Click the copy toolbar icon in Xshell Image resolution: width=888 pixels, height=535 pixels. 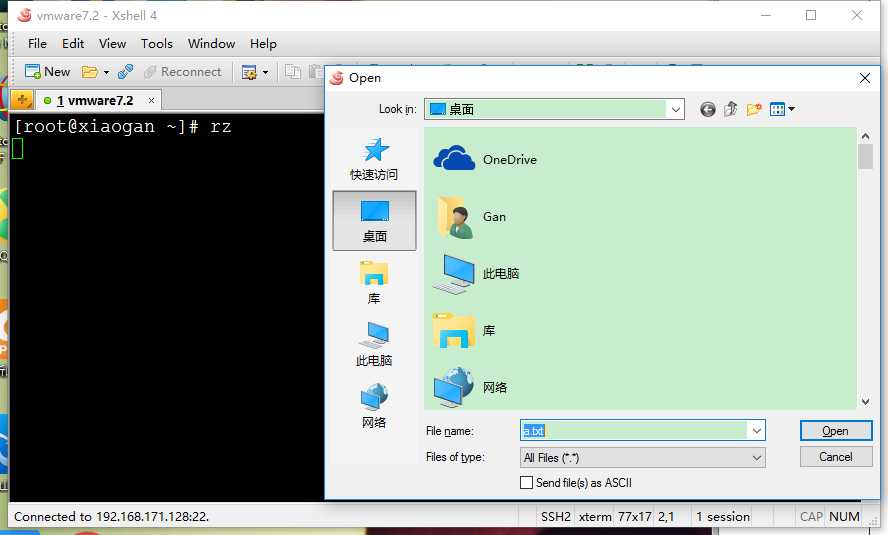point(292,72)
